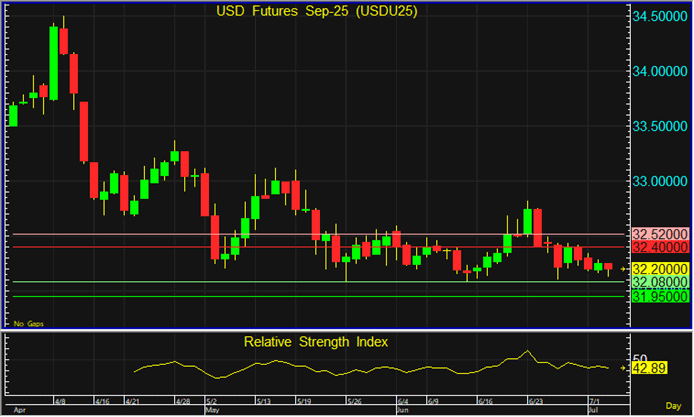Image resolution: width=694 pixels, height=417 pixels.
Task: Click the 50 level on RSI axis
Action: click(641, 358)
